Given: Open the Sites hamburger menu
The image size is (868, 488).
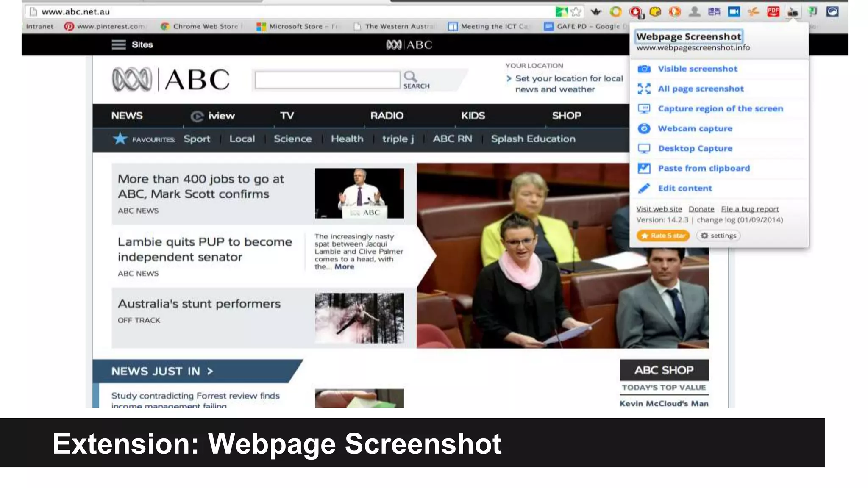Looking at the screenshot, I should click(x=119, y=44).
